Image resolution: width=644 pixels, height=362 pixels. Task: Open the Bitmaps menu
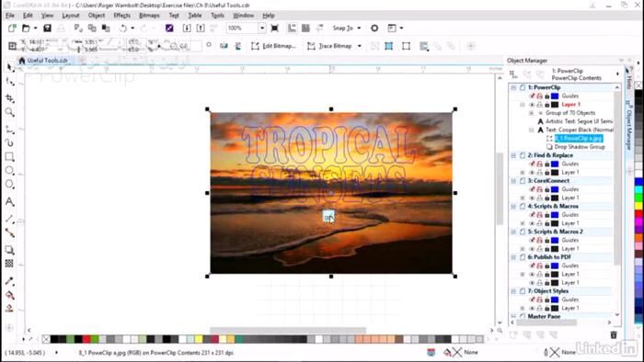coord(149,16)
